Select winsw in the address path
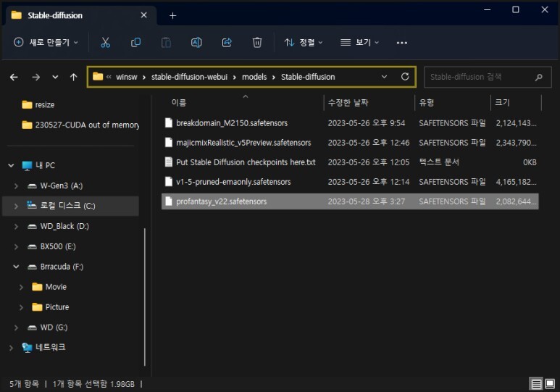The width and height of the screenshot is (560, 392). coord(127,77)
